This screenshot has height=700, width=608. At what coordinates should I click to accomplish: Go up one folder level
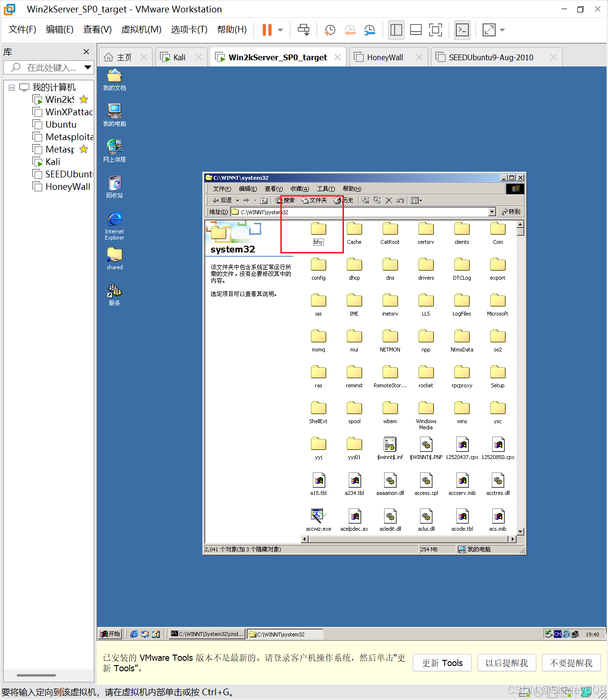point(264,200)
